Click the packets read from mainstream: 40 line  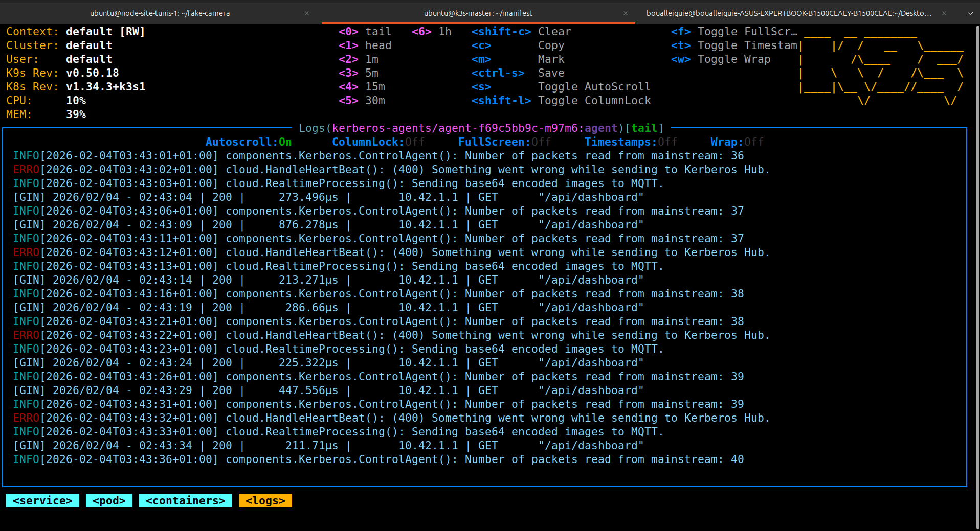pos(378,459)
